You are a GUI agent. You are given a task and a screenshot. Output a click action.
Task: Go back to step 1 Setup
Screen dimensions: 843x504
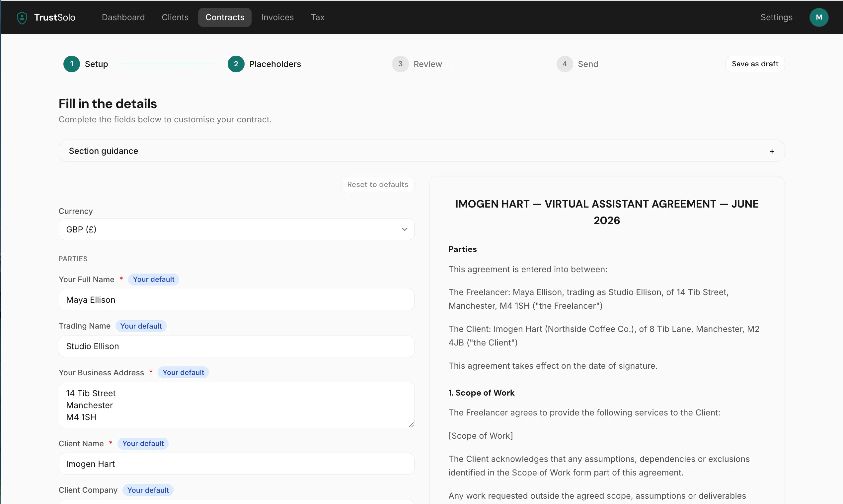[85, 64]
